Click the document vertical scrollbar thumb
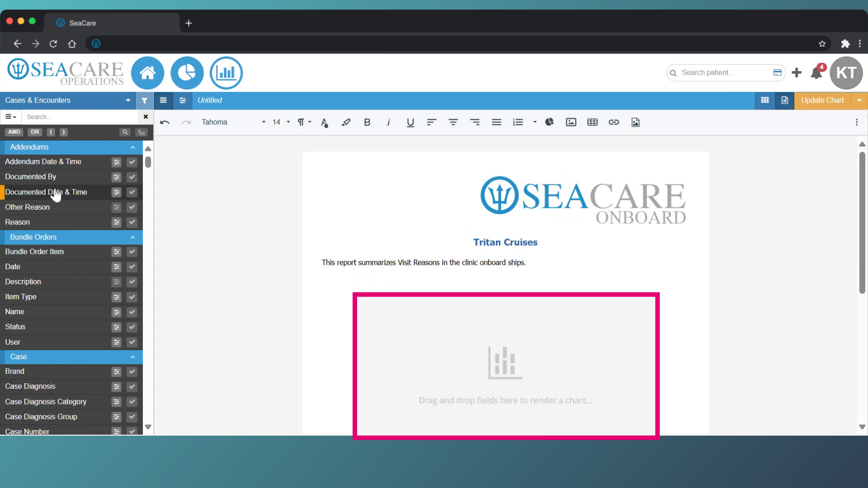868x488 pixels. [862, 222]
